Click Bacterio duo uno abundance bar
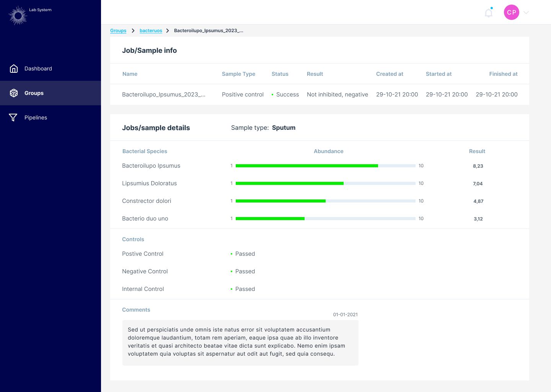Viewport: 551px width, 392px height. click(x=325, y=219)
